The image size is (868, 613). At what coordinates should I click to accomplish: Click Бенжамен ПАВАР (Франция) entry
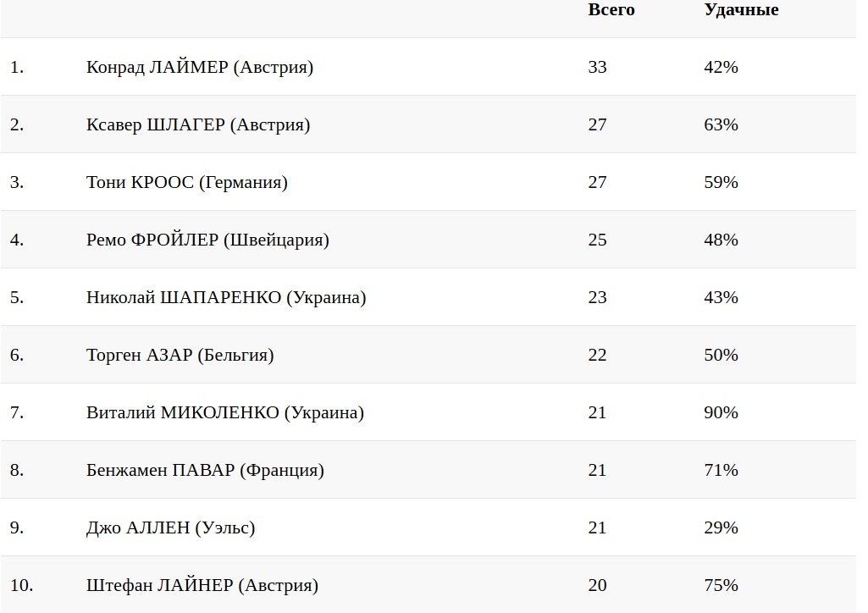click(205, 470)
